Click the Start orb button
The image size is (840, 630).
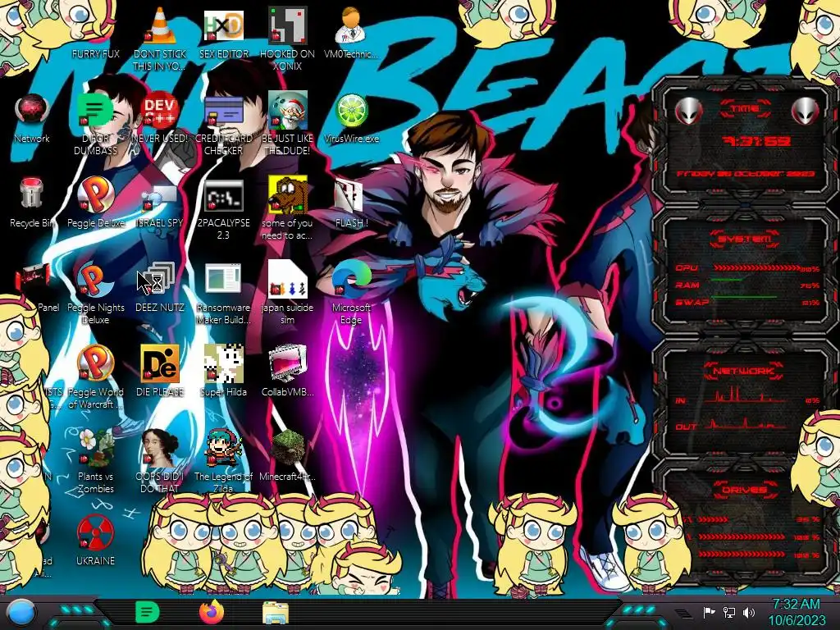click(x=22, y=612)
